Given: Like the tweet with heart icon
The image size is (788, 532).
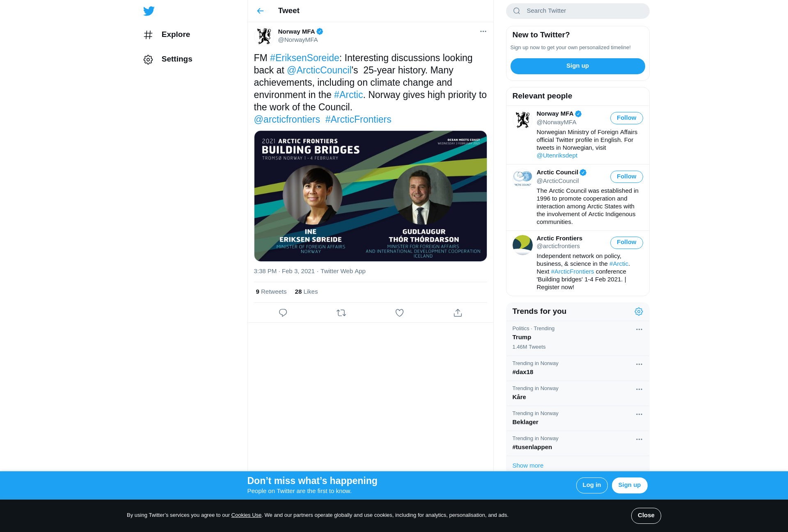Looking at the screenshot, I should click(399, 313).
